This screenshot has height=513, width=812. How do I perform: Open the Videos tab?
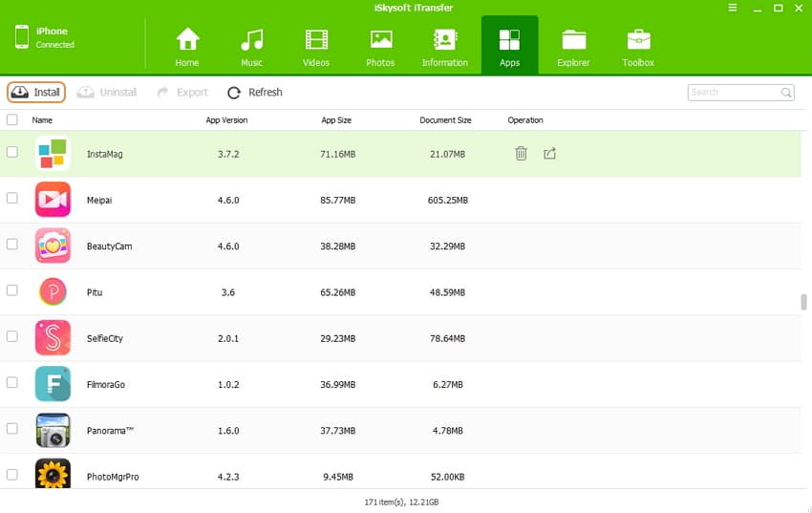(x=316, y=48)
